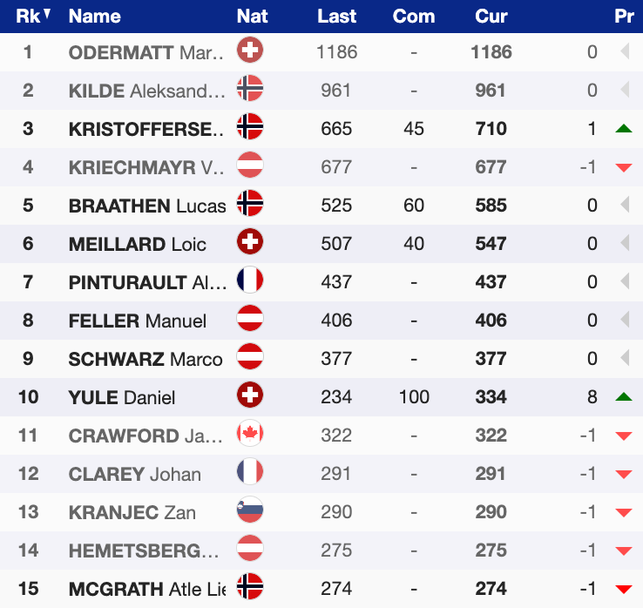Open BRAATHEN Lucas athlete link
The width and height of the screenshot is (643, 608).
coord(147,206)
